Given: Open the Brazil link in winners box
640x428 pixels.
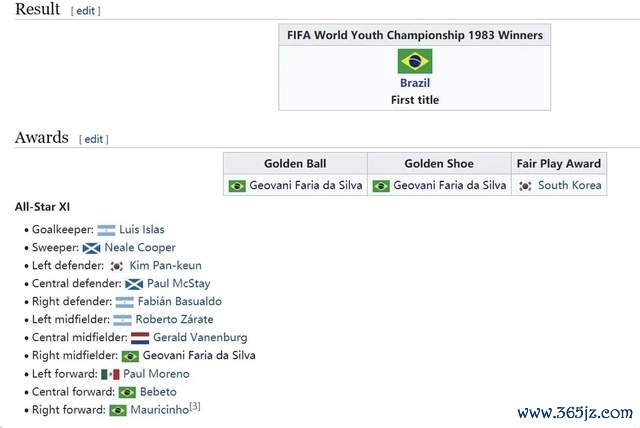Looking at the screenshot, I should 415,83.
